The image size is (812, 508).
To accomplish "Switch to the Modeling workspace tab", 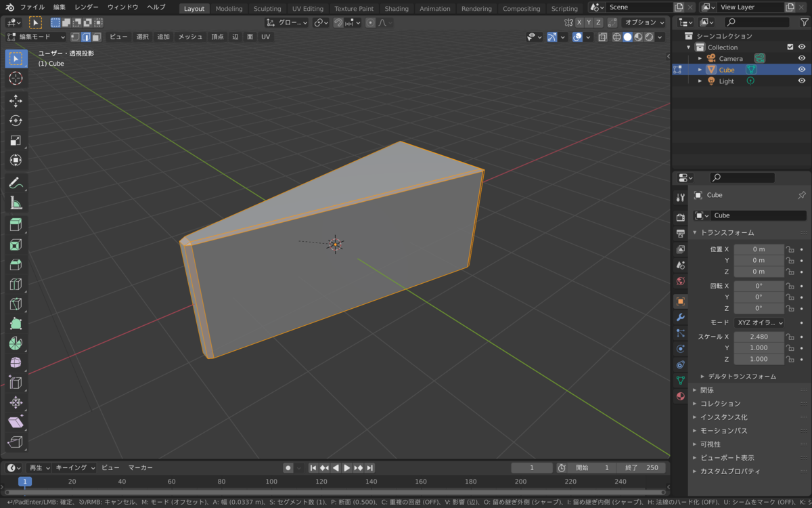I will coord(229,9).
